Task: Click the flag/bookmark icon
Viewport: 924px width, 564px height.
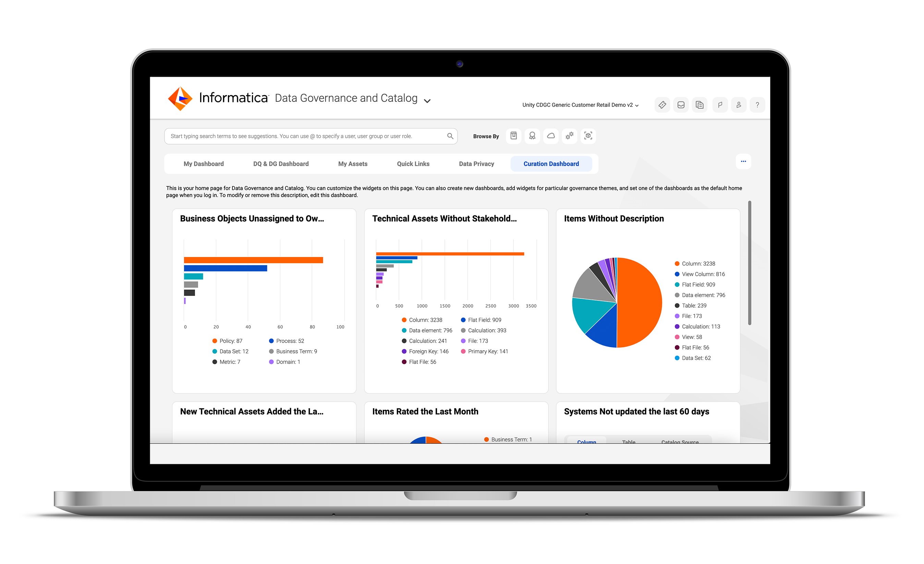Action: tap(720, 103)
